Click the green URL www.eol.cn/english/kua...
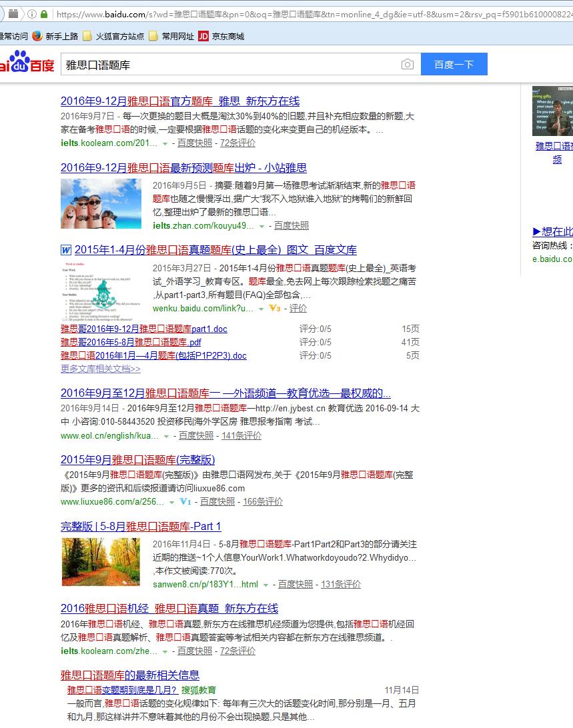573x728 pixels. (x=109, y=435)
